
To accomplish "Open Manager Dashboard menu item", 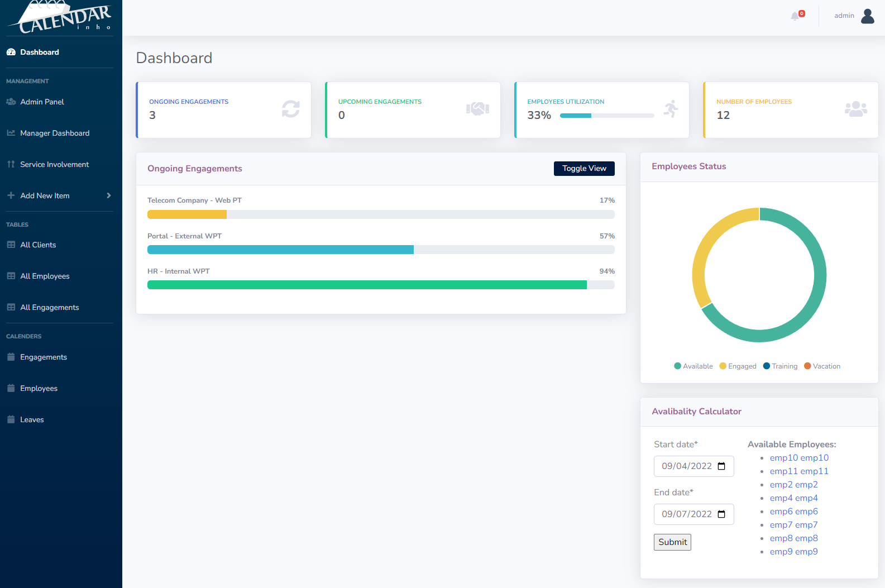I will coord(55,133).
